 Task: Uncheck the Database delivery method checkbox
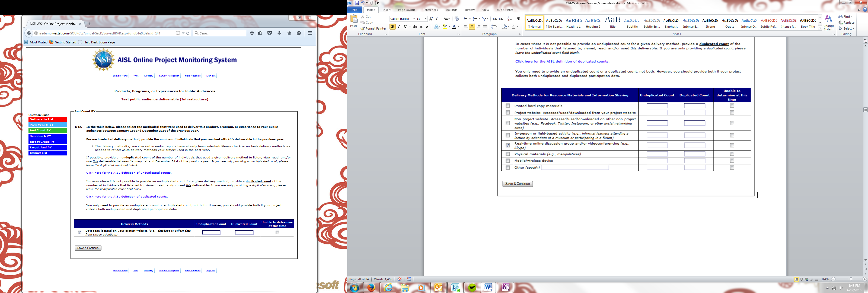[x=79, y=232]
